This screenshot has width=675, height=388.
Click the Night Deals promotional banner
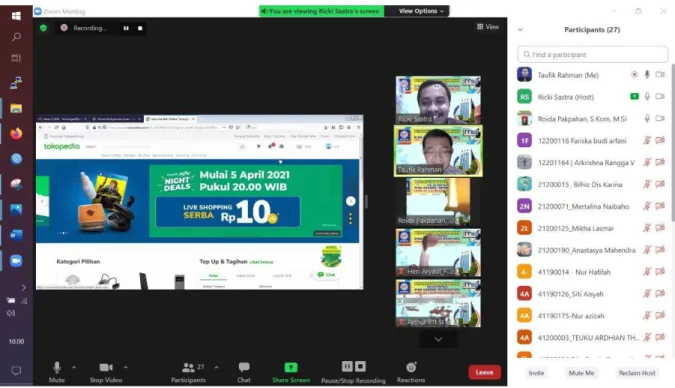246,201
